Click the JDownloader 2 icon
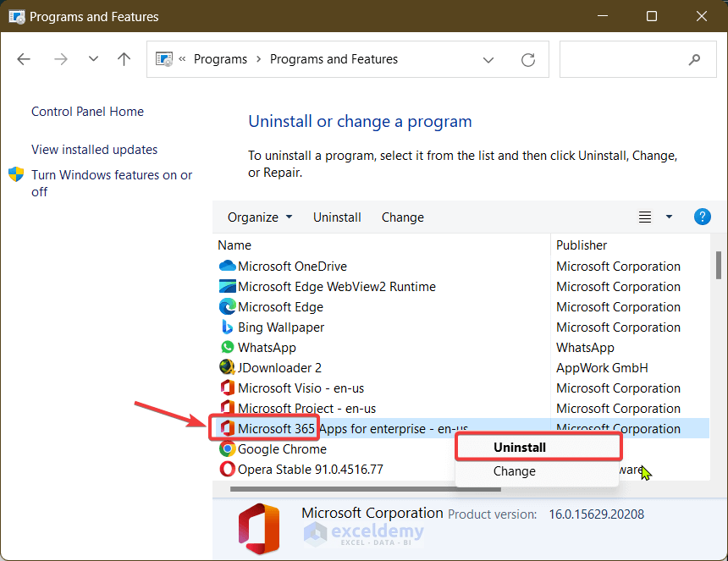 point(227,368)
